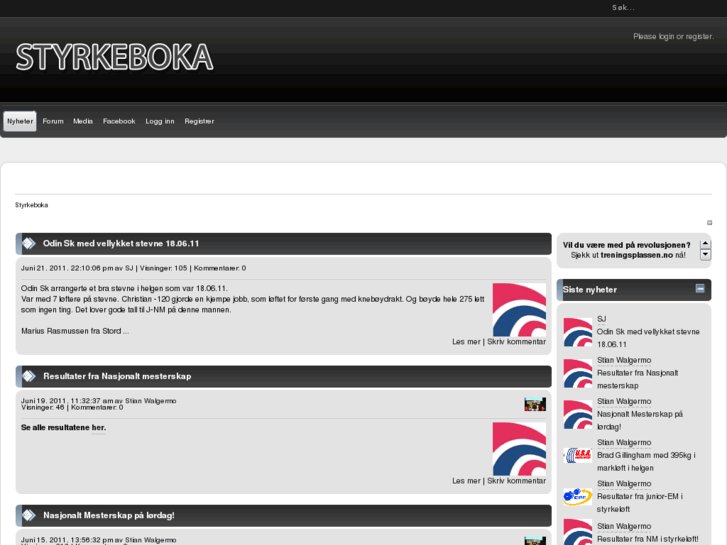The height and width of the screenshot is (545, 727).
Task: Open Resultater fra NM i styrkeløft
Action: point(648,539)
